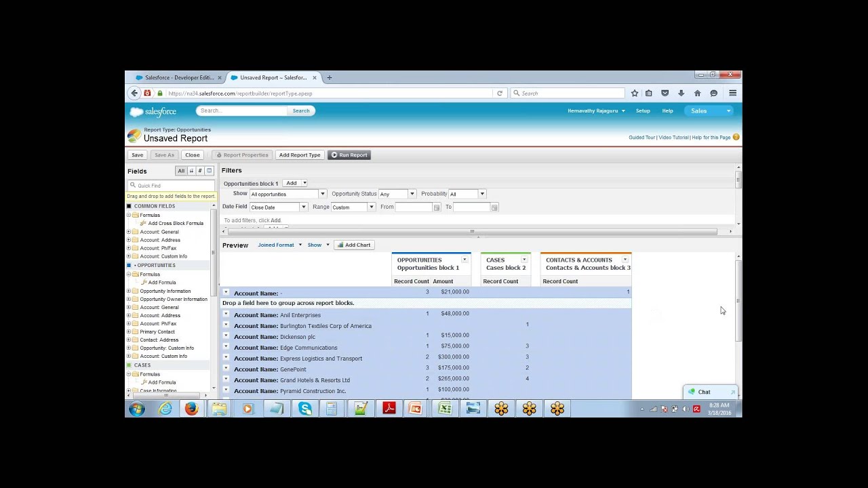Select the Add Cross Block Formula item
Screen dimensions: 868x488
point(176,224)
